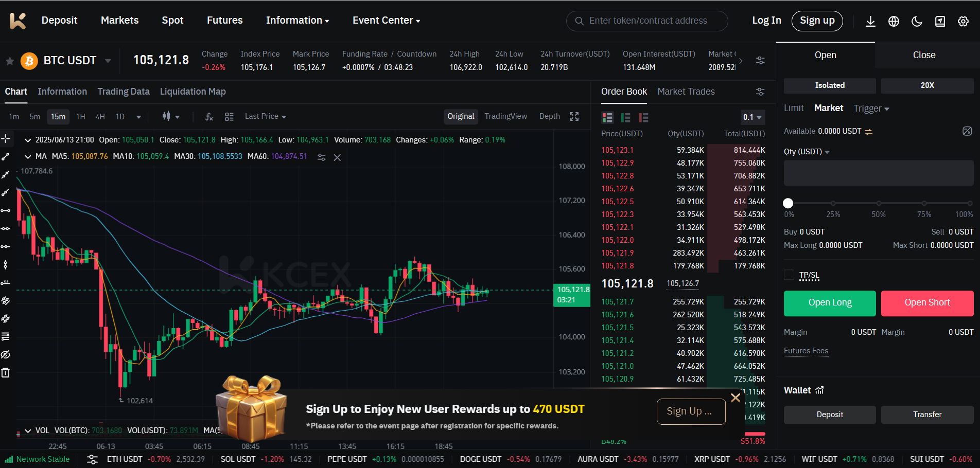Open ticker bar display settings icon
The height and width of the screenshot is (468, 980).
(x=760, y=60)
